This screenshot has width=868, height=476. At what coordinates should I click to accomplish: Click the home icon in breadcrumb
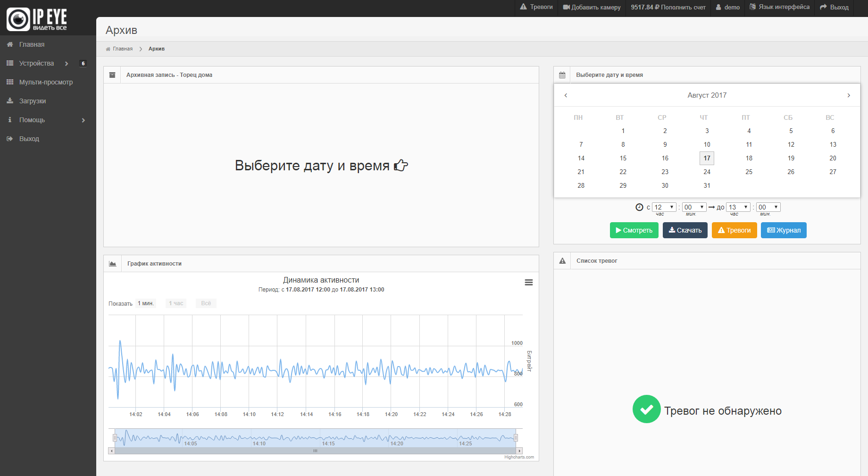click(108, 49)
